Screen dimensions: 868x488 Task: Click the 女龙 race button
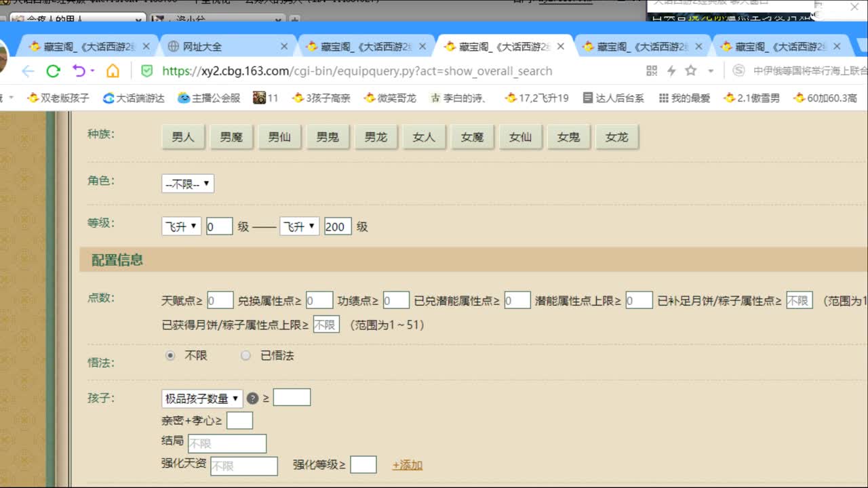617,136
